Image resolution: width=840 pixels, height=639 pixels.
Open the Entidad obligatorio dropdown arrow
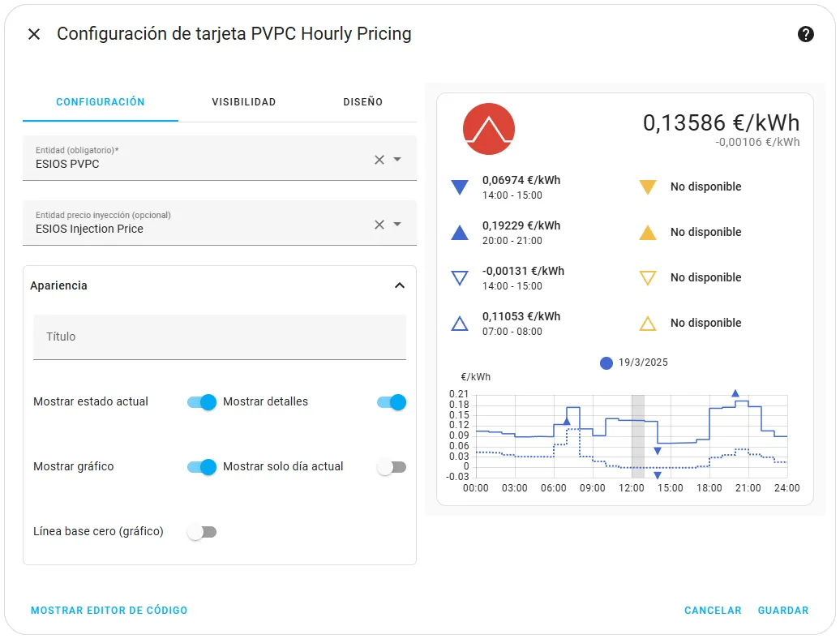coord(397,159)
